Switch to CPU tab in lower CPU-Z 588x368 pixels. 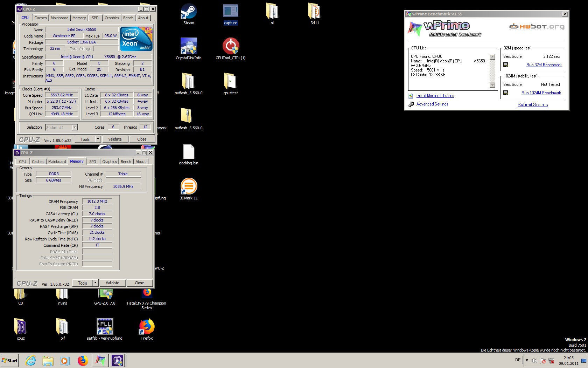click(22, 162)
